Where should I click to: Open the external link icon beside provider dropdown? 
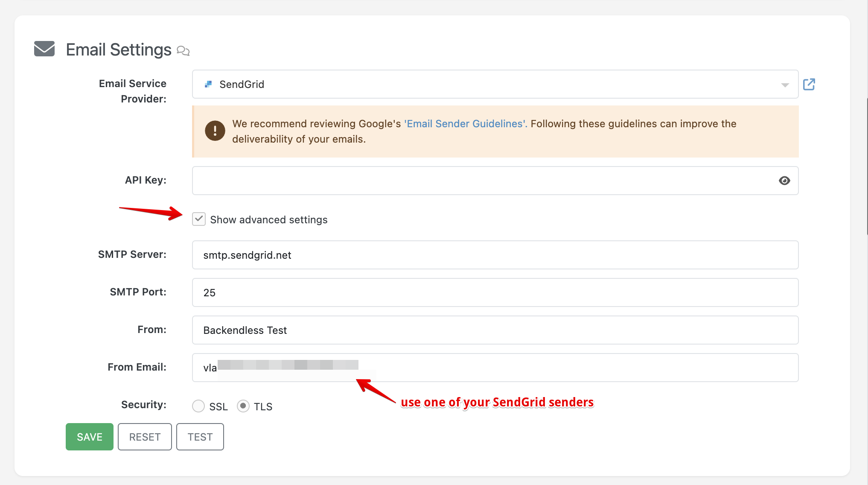pos(809,84)
